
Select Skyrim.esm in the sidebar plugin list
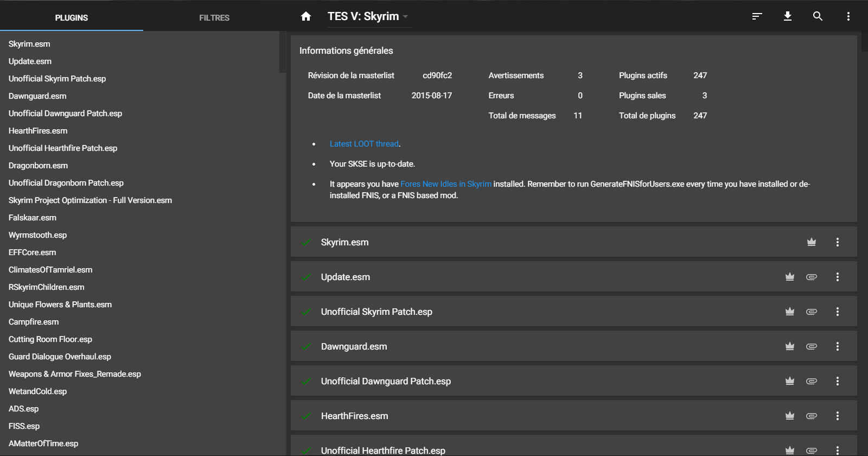(x=29, y=44)
